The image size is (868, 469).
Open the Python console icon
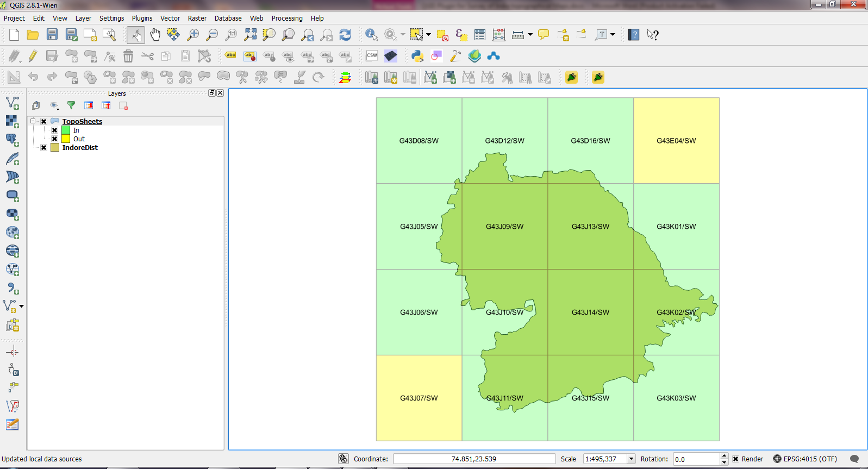(417, 56)
